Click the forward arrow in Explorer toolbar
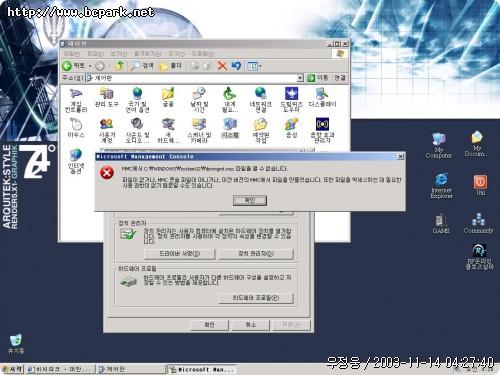Viewport: 500px width, 375px height. click(x=100, y=66)
